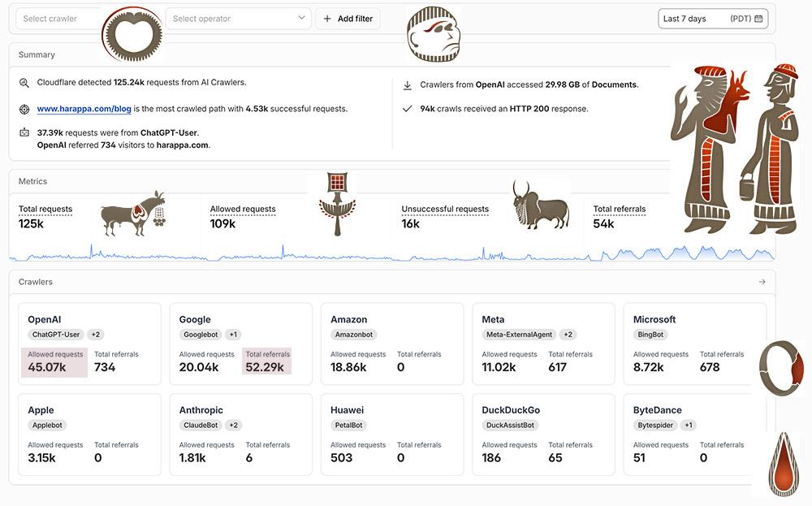Open Crawlers section with the right arrow
The image size is (812, 506).
[x=762, y=282]
